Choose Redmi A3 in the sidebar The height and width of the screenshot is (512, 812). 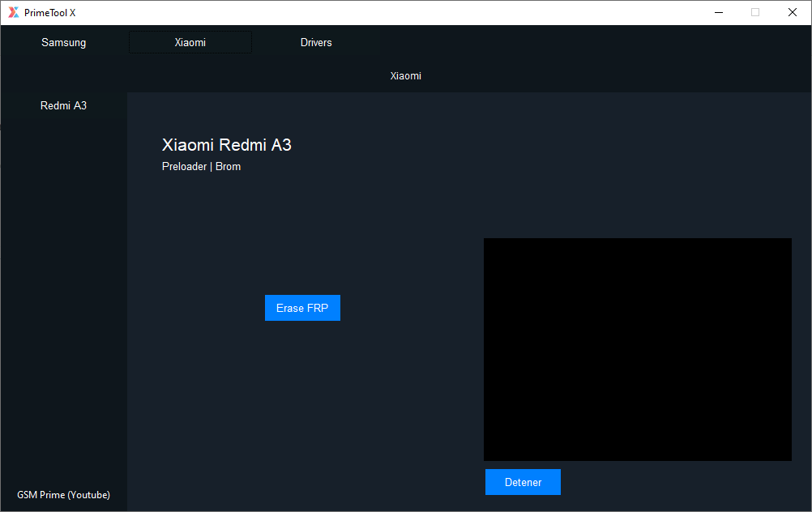pos(64,105)
